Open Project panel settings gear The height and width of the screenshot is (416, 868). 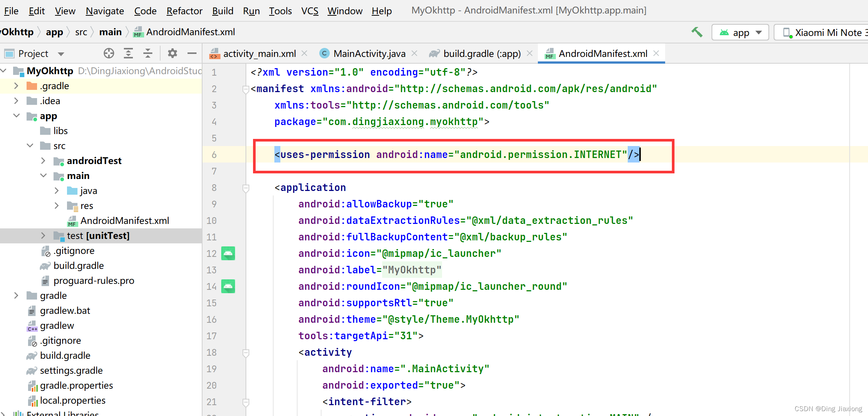click(172, 54)
